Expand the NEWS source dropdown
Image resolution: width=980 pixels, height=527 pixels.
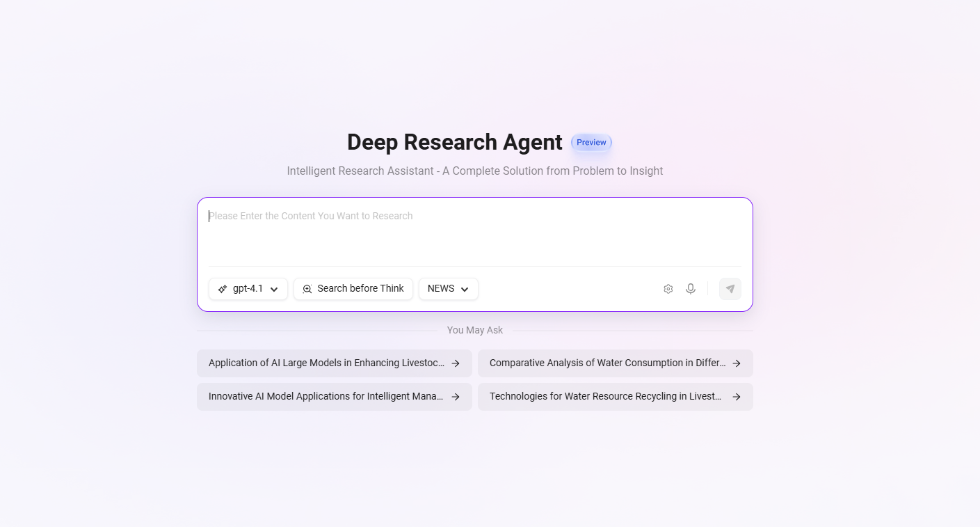tap(448, 289)
